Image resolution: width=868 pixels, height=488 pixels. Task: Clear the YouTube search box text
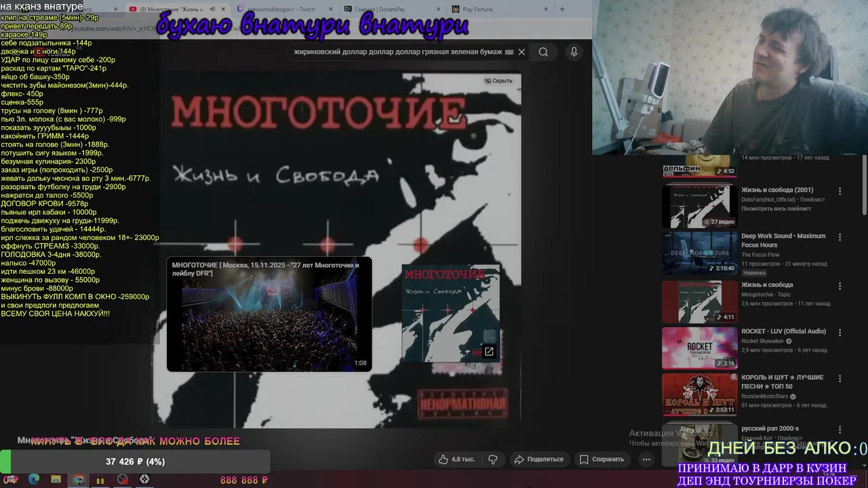pos(521,52)
